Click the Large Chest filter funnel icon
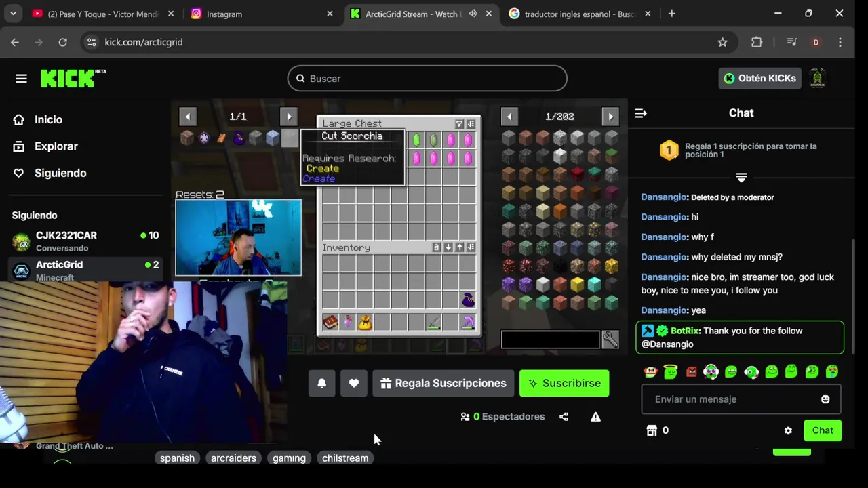Screen dimensions: 868x488 coord(459,124)
